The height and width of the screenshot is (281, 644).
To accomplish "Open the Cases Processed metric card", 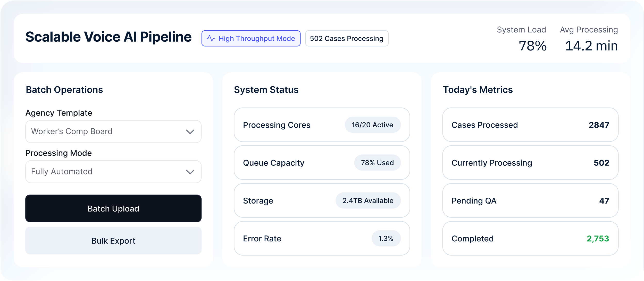I will pyautogui.click(x=530, y=125).
